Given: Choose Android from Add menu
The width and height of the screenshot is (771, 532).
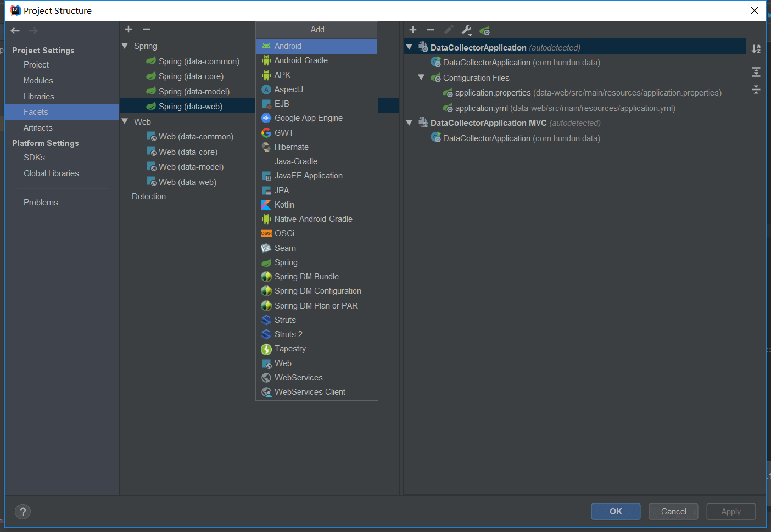Looking at the screenshot, I should coord(316,46).
